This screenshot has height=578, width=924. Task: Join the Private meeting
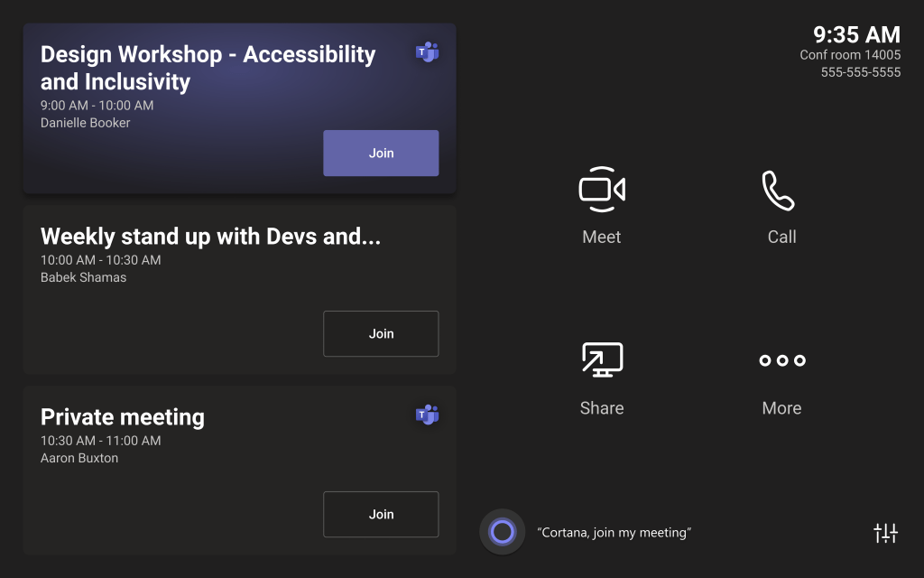point(381,515)
